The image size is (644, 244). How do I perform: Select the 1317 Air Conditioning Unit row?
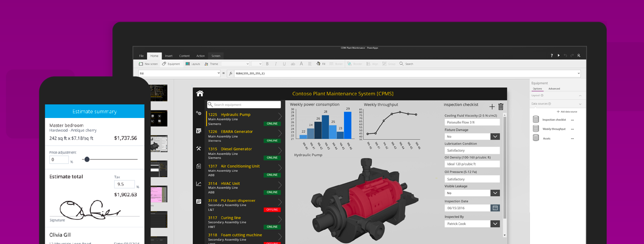coord(245,170)
